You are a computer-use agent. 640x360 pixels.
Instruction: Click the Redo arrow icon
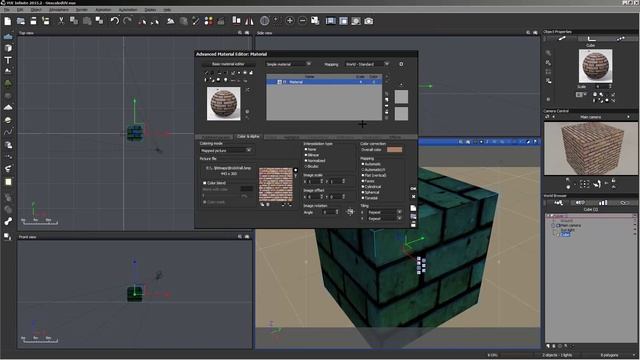click(127, 21)
